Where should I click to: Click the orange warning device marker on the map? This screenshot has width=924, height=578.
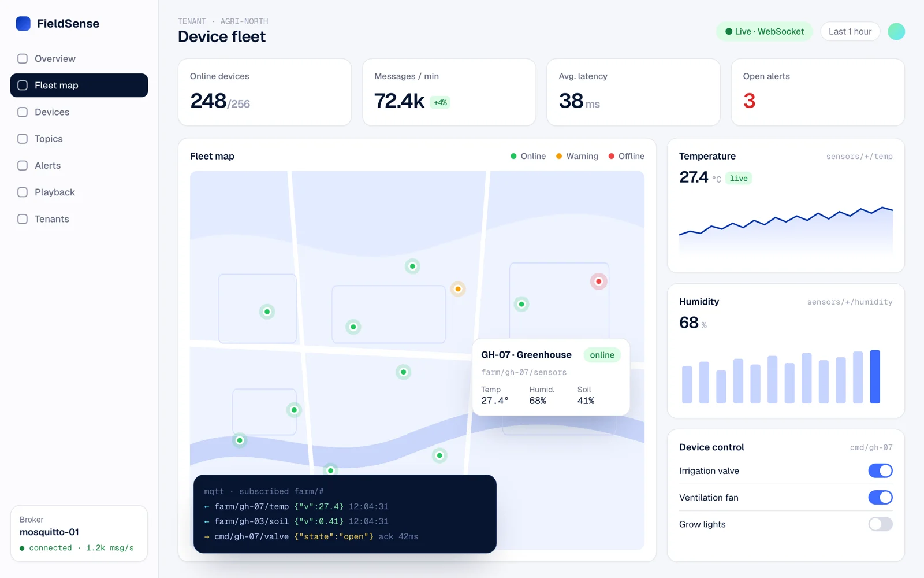tap(458, 289)
